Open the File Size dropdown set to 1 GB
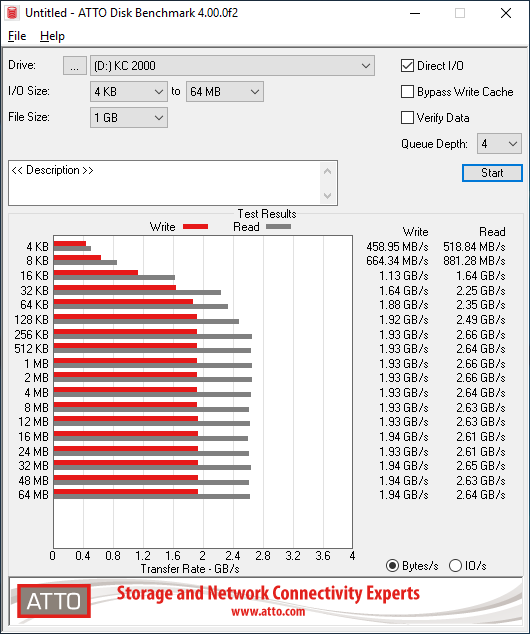Image resolution: width=530 pixels, height=634 pixels. coord(129,118)
